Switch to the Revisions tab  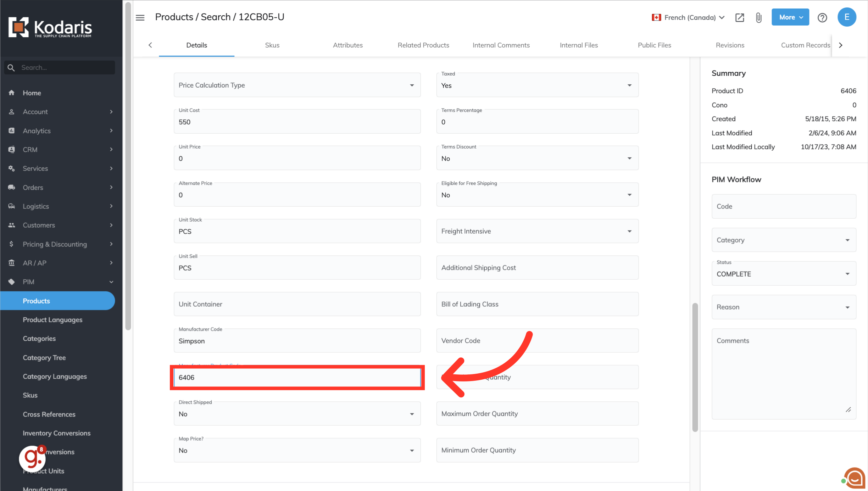point(730,45)
